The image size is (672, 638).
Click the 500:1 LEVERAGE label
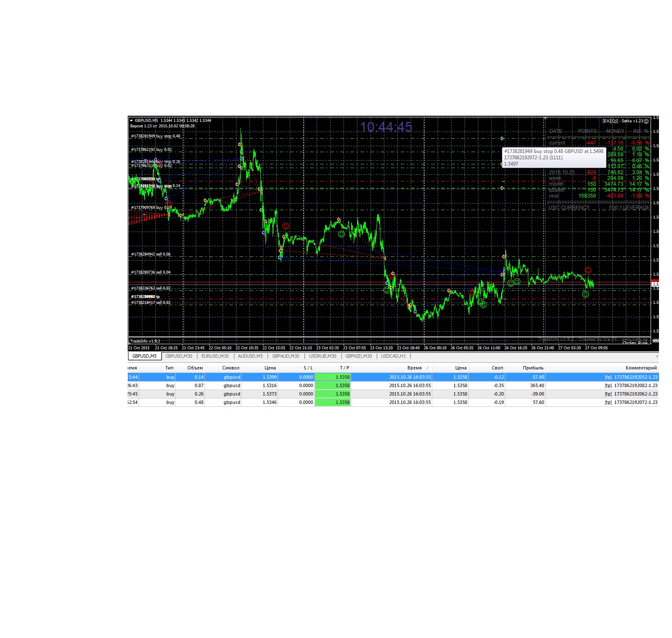pos(629,208)
